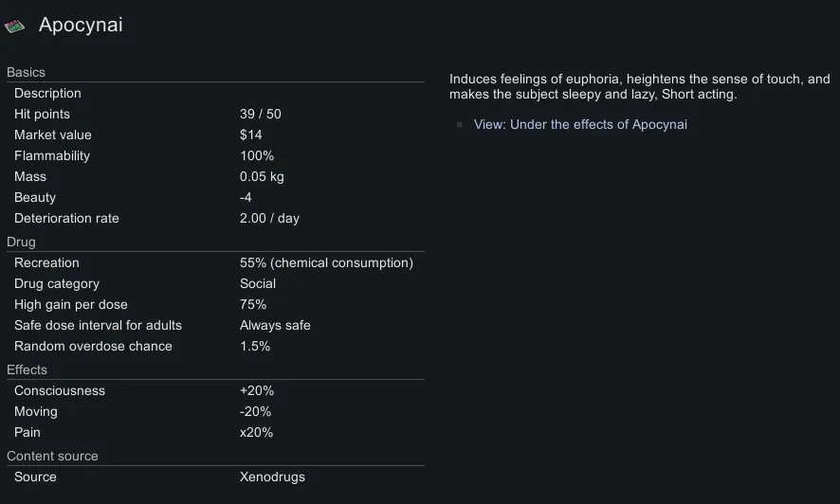Screen dimensions: 840x504
Task: Click the euphoria description paragraph
Action: [639, 87]
